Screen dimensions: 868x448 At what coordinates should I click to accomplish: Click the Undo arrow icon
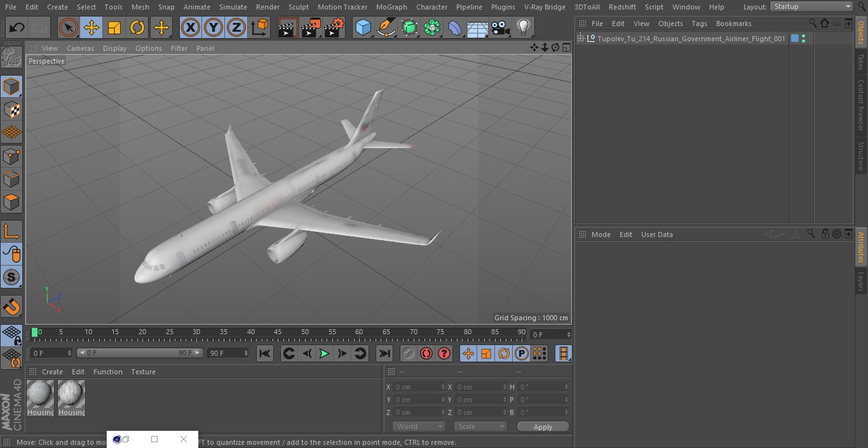17,27
